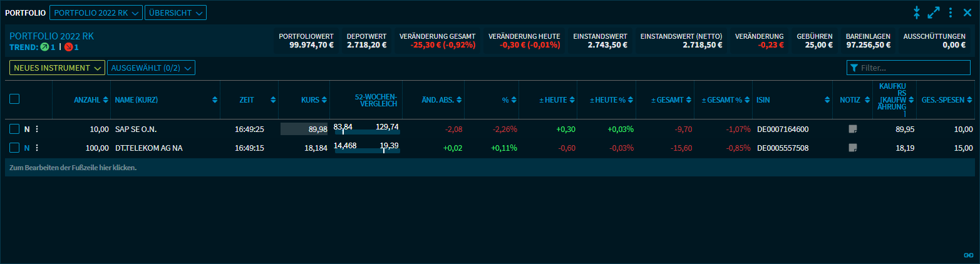
Task: Click the SAP 52-week comparison range bar
Action: point(367,132)
